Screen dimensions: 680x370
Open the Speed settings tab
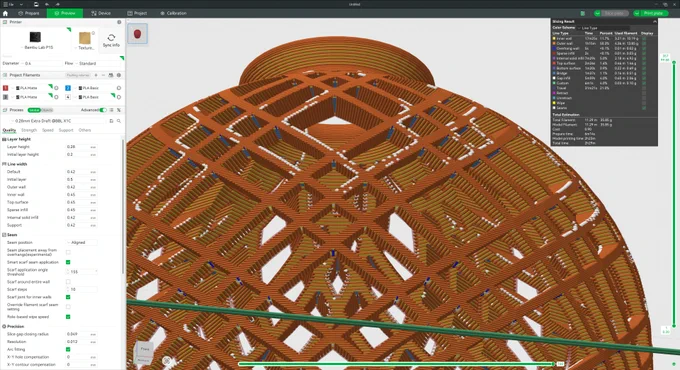[48, 130]
